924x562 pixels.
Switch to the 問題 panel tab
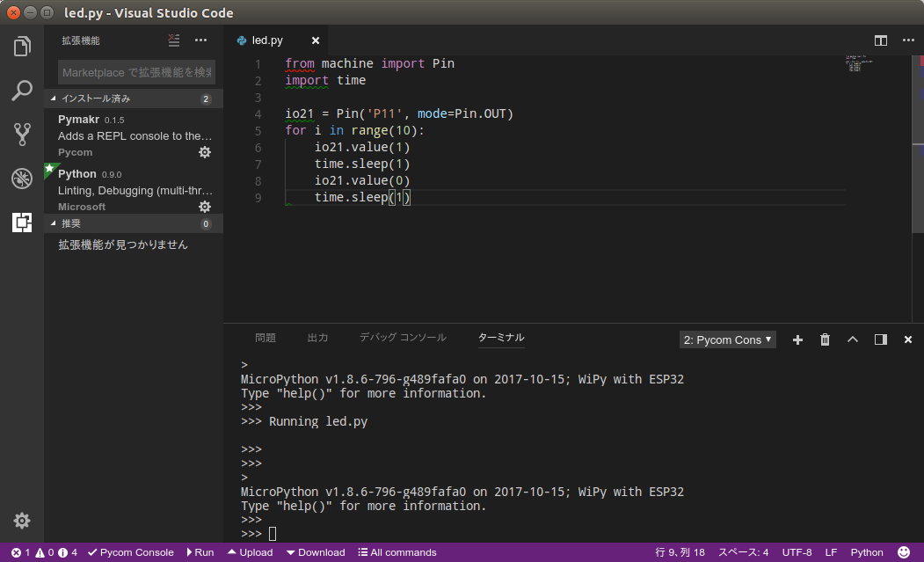point(266,338)
